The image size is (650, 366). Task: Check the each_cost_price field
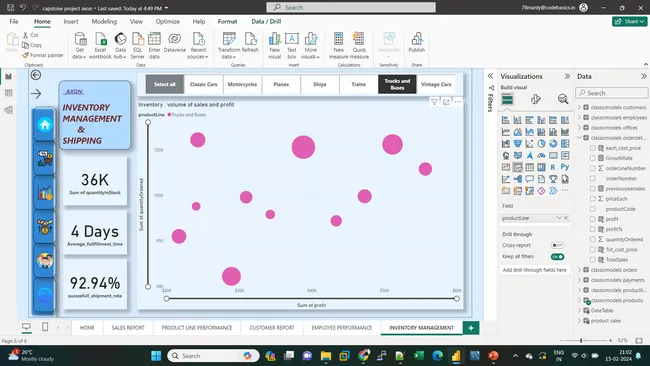pos(592,148)
